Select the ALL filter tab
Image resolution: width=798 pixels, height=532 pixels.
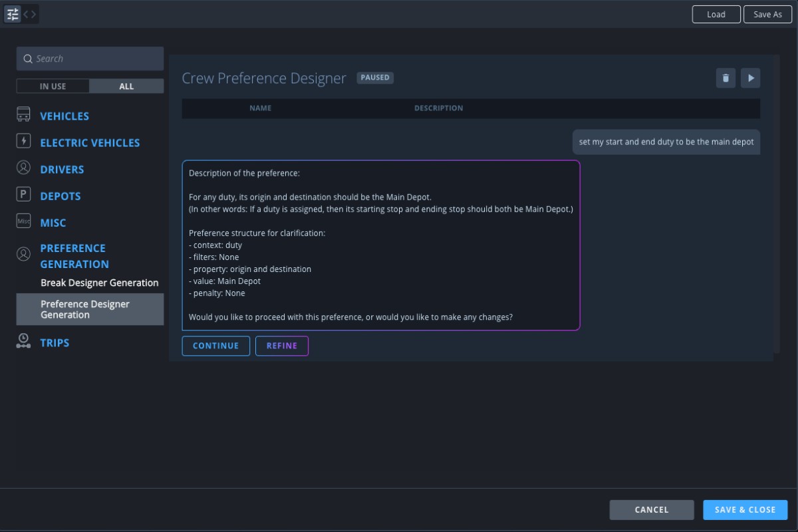(x=126, y=86)
